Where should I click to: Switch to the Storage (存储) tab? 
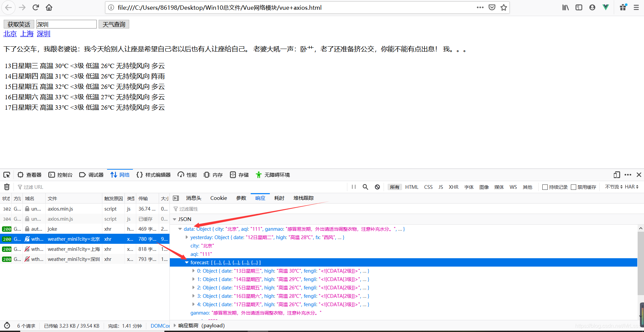pyautogui.click(x=239, y=175)
